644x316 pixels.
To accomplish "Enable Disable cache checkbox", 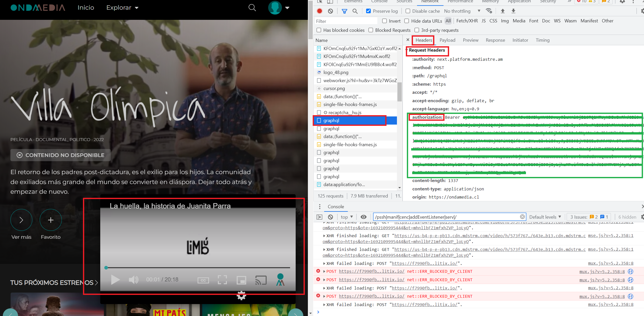I will (408, 11).
